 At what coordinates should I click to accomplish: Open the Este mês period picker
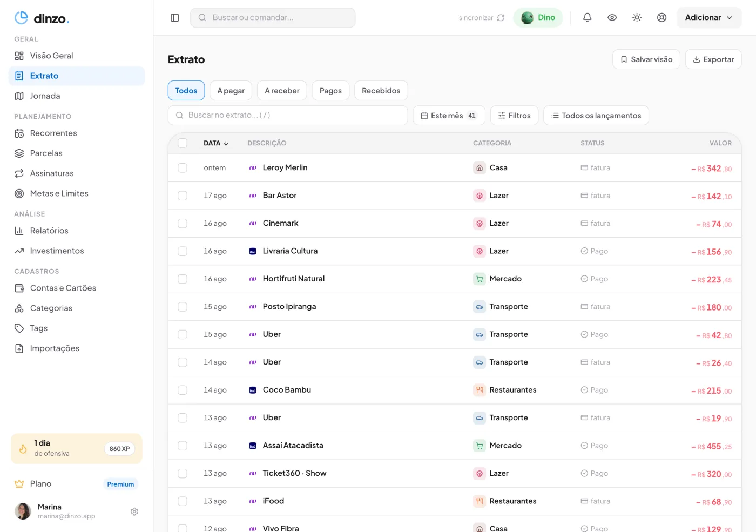click(449, 116)
